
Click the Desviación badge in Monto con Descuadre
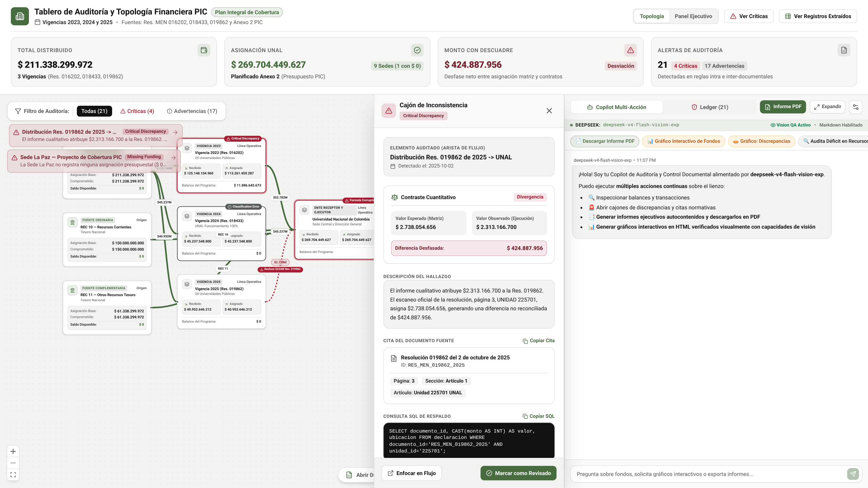621,66
